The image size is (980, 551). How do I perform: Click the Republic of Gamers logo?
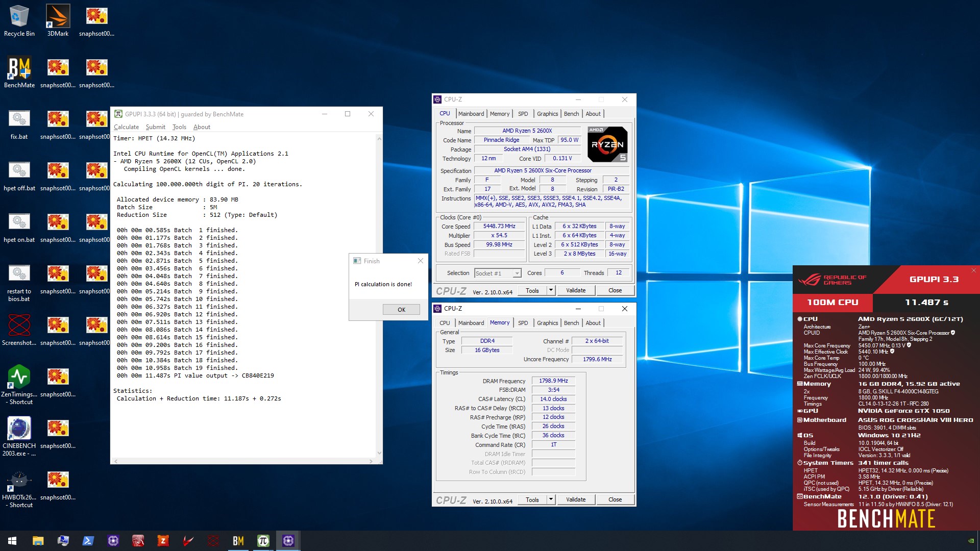click(832, 280)
